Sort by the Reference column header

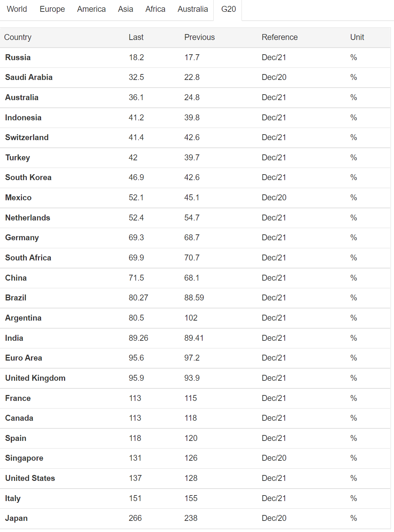coord(279,37)
